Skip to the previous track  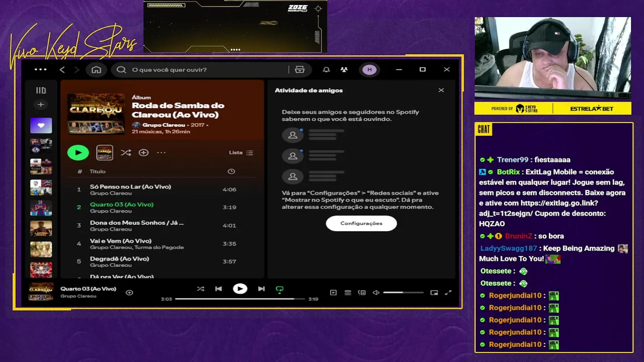click(218, 289)
